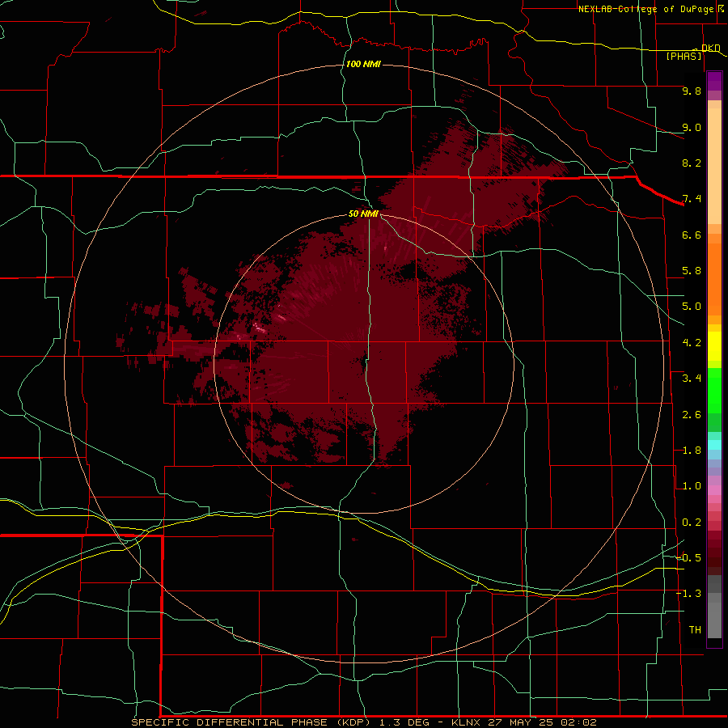The width and height of the screenshot is (728, 728).
Task: Click the 8.2 color scale value
Action: (692, 163)
